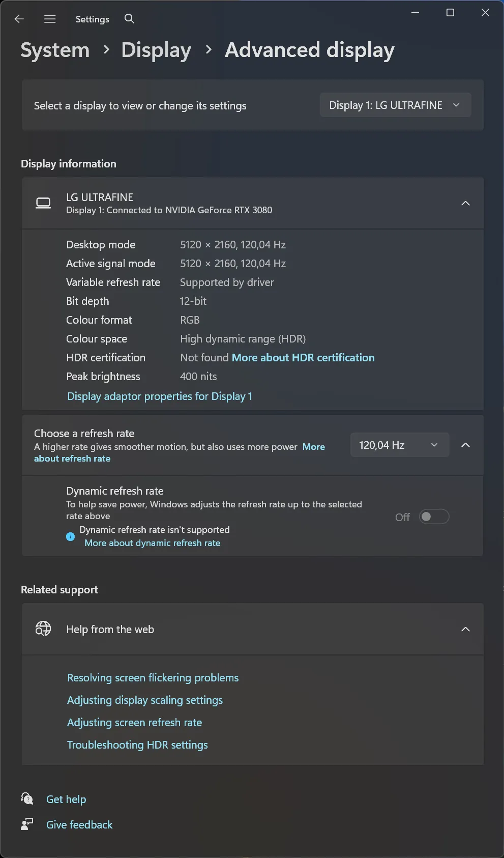The width and height of the screenshot is (504, 858).
Task: Maximize the Settings window
Action: click(x=450, y=13)
